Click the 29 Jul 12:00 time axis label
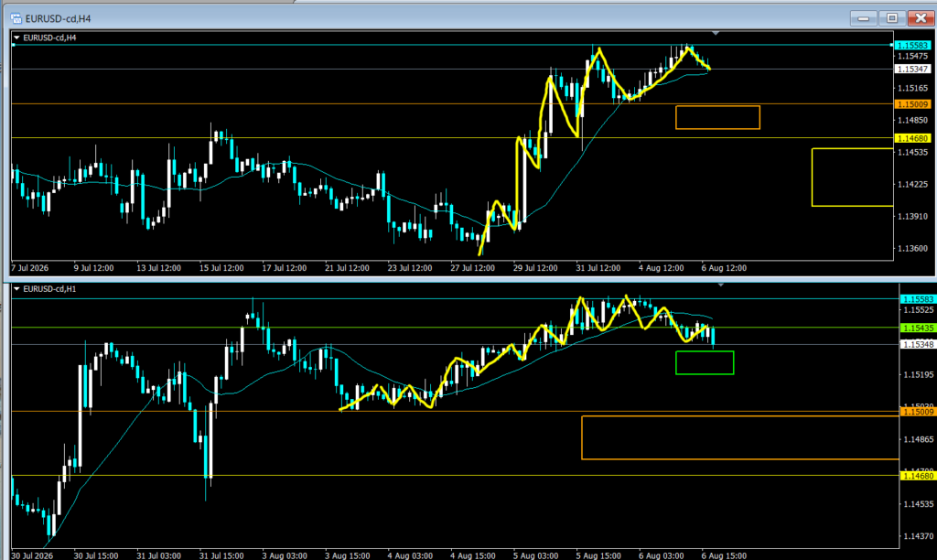Image resolution: width=937 pixels, height=560 pixels. coord(534,268)
